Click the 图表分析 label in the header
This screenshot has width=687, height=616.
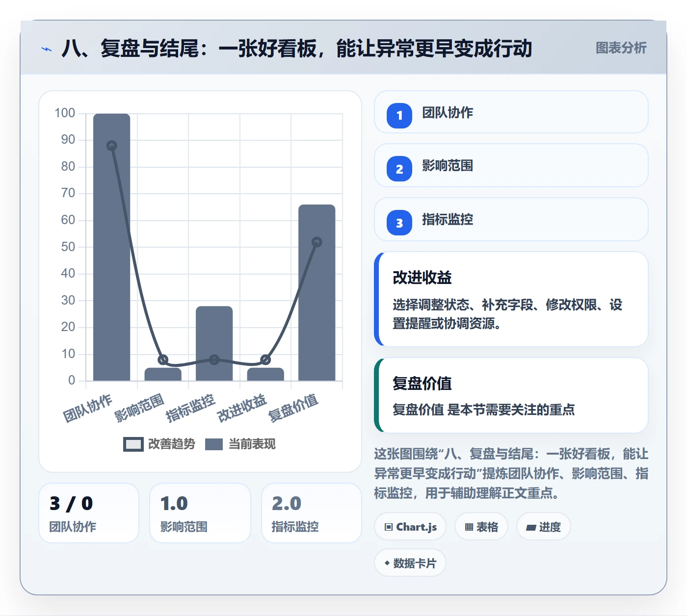coord(621,48)
